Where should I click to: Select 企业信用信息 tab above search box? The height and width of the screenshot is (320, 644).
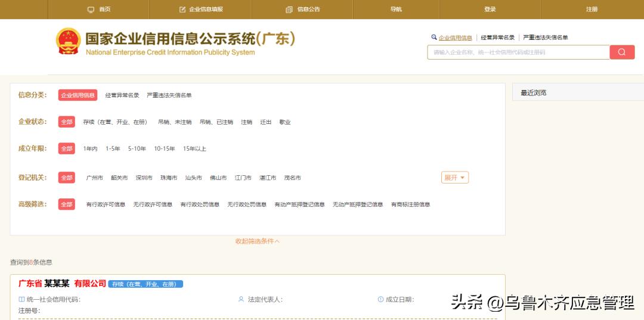(x=455, y=38)
